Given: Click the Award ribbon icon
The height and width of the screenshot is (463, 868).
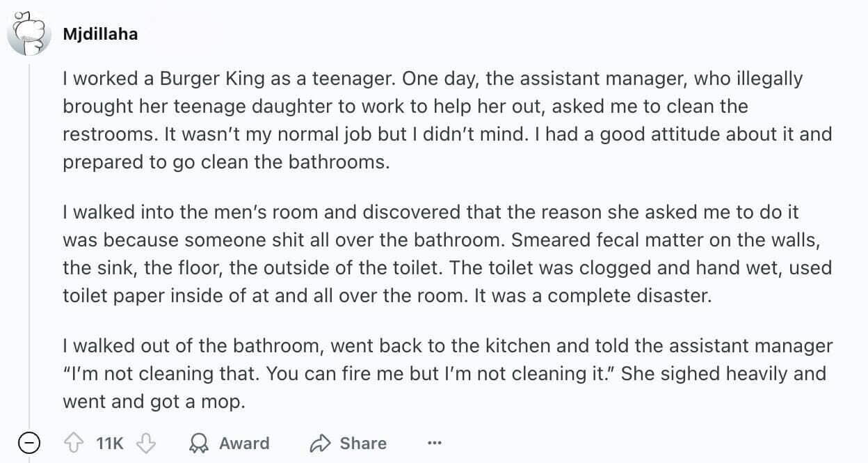Looking at the screenshot, I should tap(200, 443).
